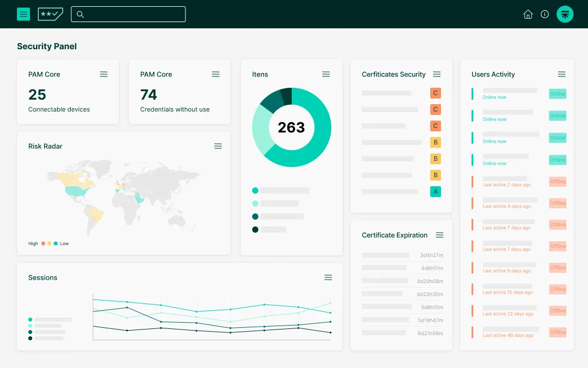Open the Sessions widget menu

pos(328,277)
